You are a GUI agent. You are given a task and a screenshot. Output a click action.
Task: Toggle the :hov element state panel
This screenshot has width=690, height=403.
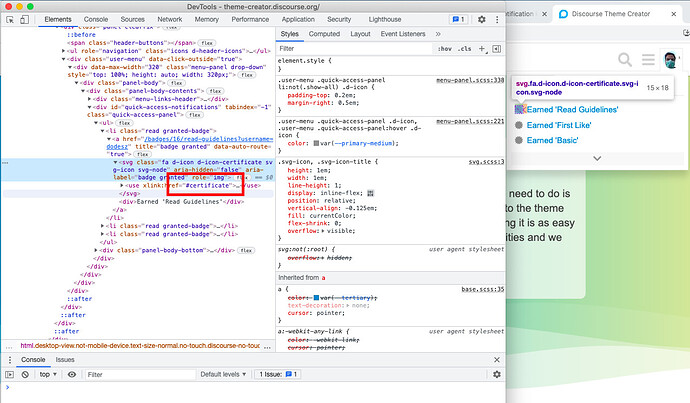[x=444, y=49]
